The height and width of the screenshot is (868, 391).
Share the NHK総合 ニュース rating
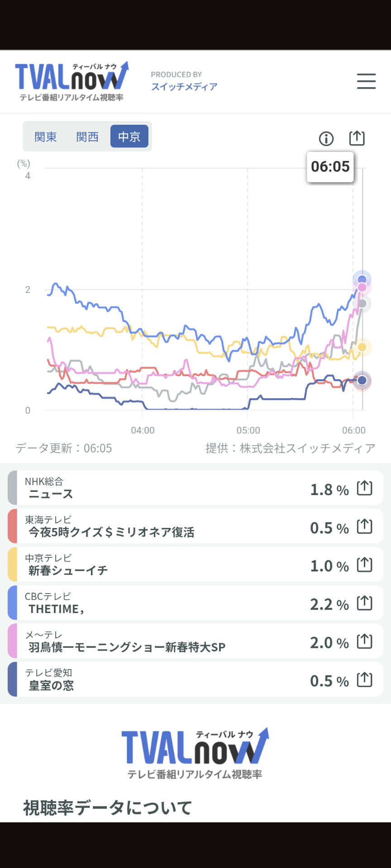point(364,488)
